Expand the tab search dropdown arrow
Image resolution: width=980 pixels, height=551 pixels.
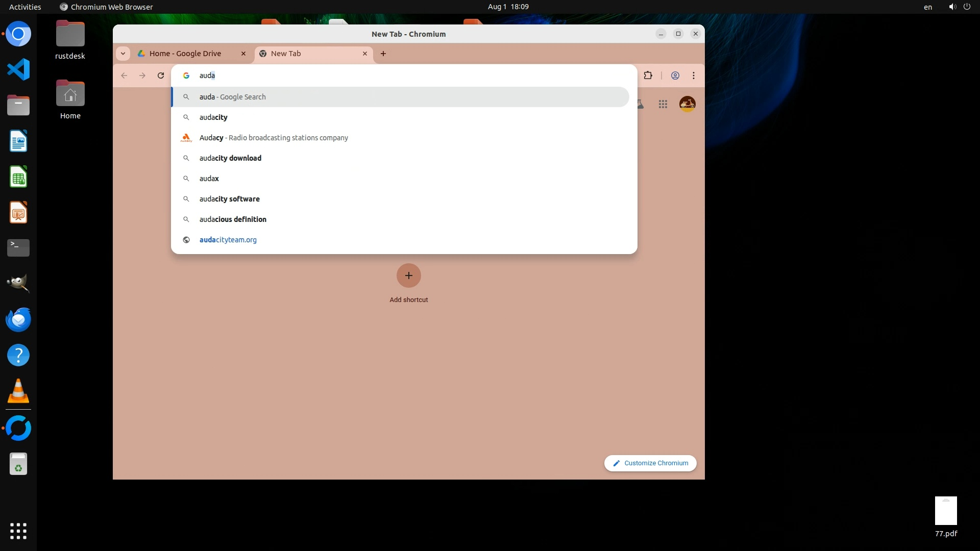point(123,54)
